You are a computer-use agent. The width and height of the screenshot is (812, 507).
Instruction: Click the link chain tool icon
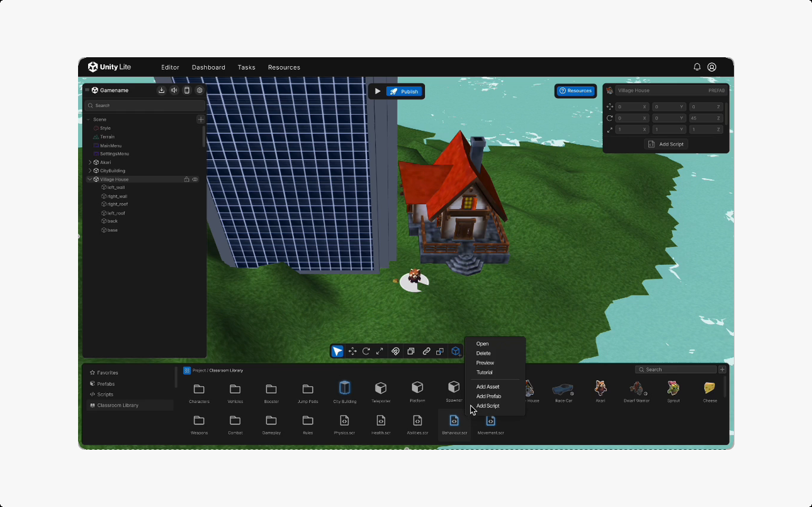[426, 352]
